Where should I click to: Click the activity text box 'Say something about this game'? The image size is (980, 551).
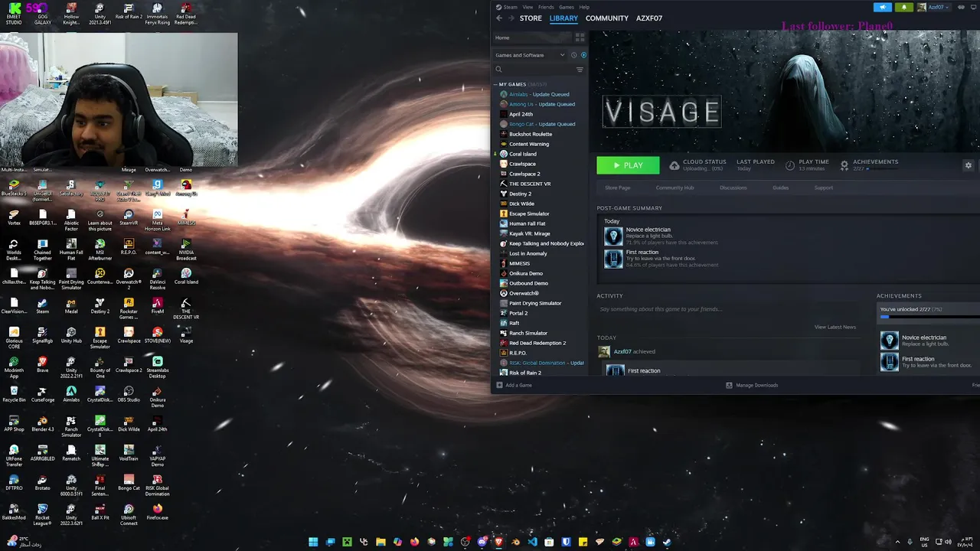727,309
